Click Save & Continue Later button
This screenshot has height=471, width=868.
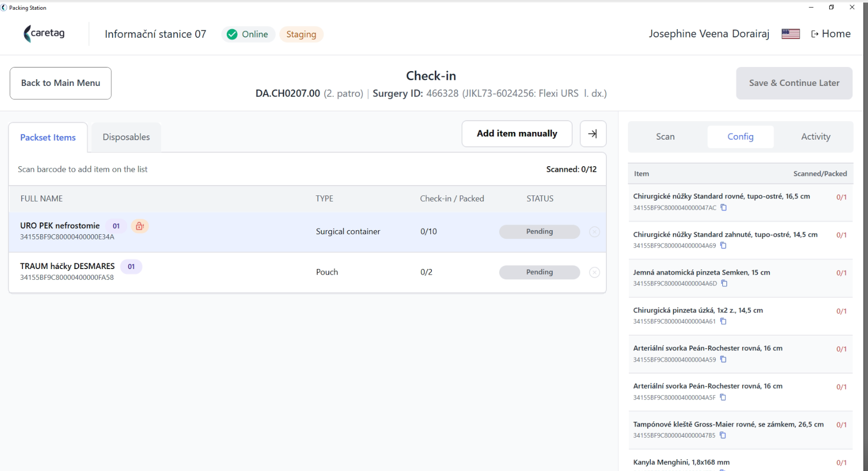coord(794,83)
